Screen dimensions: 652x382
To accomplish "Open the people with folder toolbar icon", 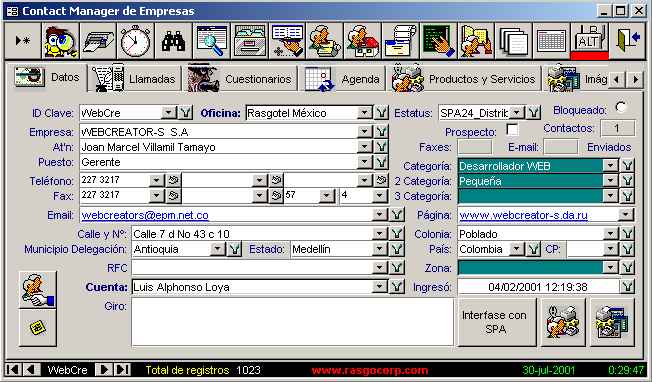I will point(476,41).
